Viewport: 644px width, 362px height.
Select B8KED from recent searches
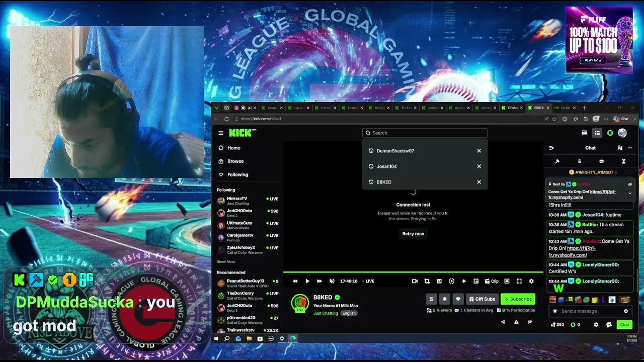pyautogui.click(x=384, y=182)
